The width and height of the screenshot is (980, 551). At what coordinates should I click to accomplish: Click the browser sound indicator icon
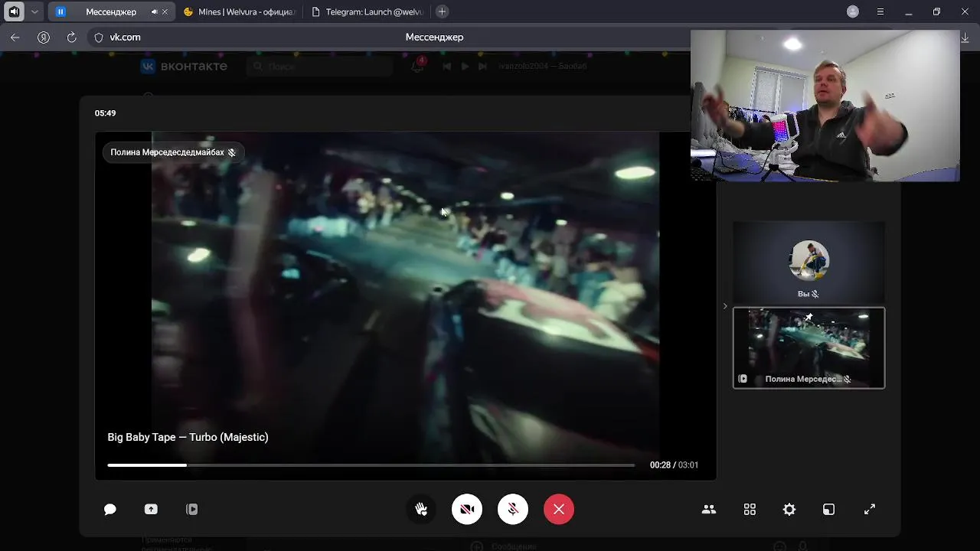pos(14,12)
